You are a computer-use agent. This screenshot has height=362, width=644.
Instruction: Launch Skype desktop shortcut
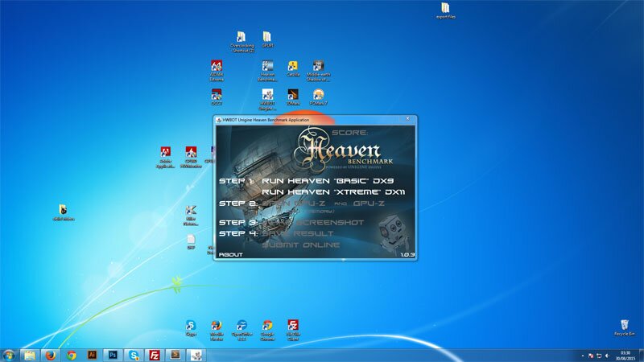click(191, 327)
